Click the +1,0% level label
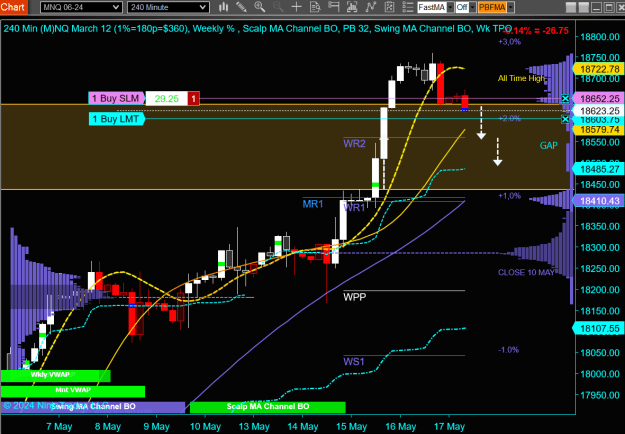Viewport: 625px width, 434px height. pos(509,196)
